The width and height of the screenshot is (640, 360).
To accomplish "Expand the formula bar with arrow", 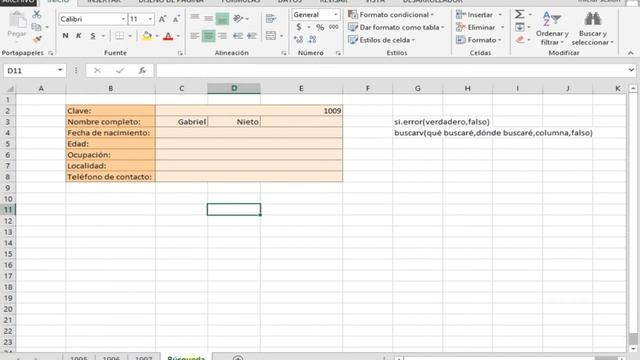I will [x=631, y=70].
